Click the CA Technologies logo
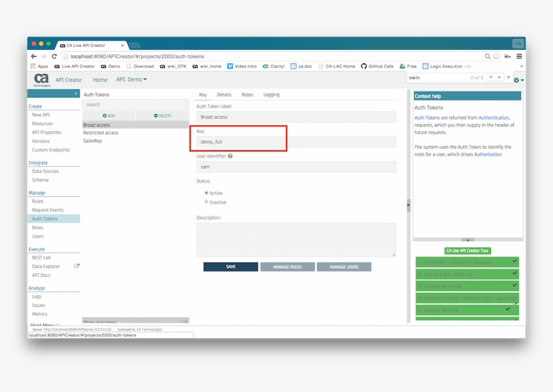The width and height of the screenshot is (553, 392). [x=42, y=79]
